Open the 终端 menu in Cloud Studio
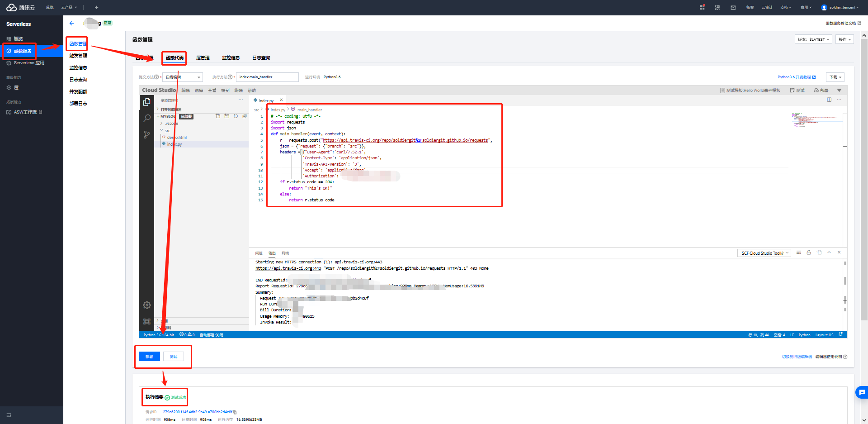The height and width of the screenshot is (424, 868). (238, 91)
